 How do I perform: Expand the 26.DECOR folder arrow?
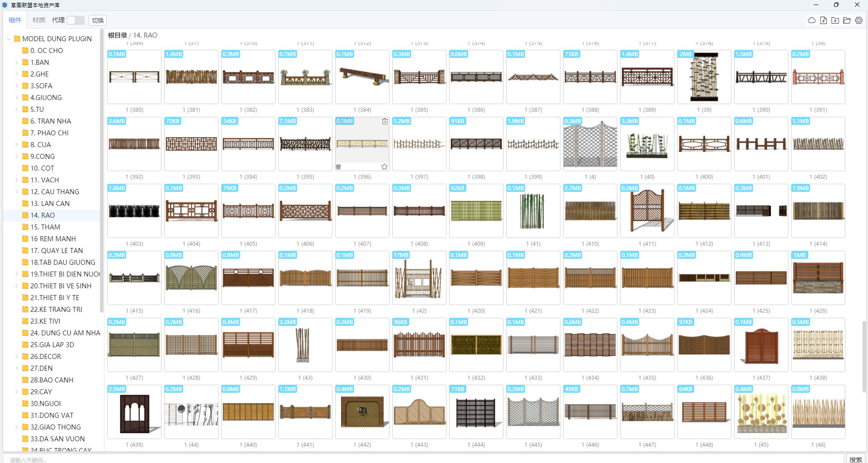pos(17,357)
